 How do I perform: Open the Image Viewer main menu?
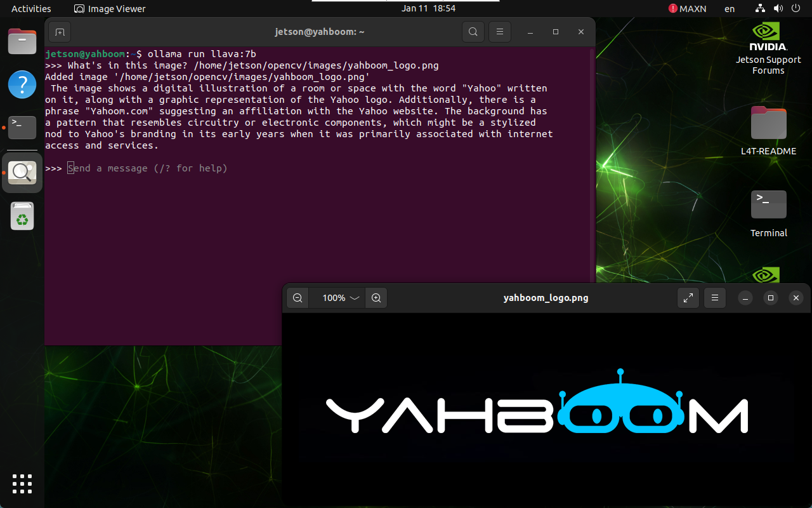pyautogui.click(x=715, y=298)
